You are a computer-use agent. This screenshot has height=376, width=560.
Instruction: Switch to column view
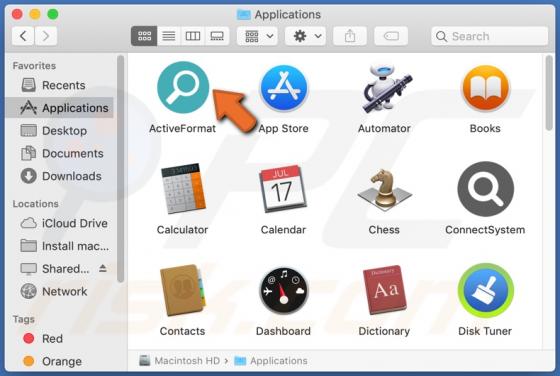(193, 36)
